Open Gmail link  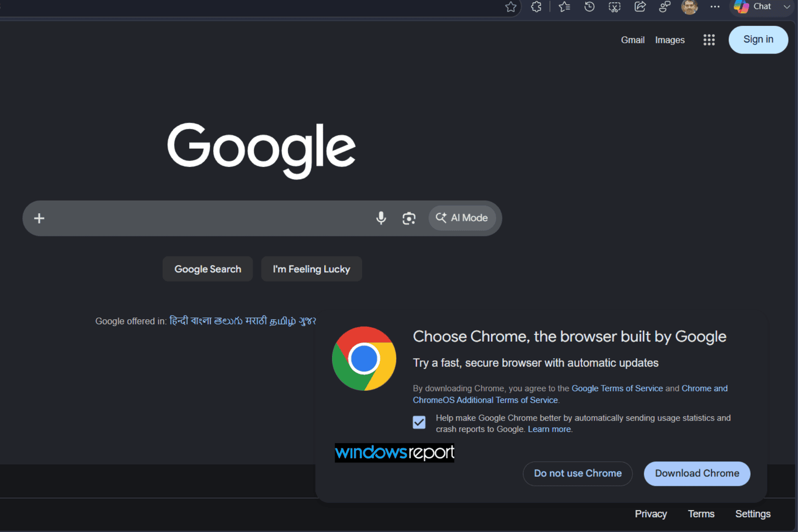[x=632, y=40]
